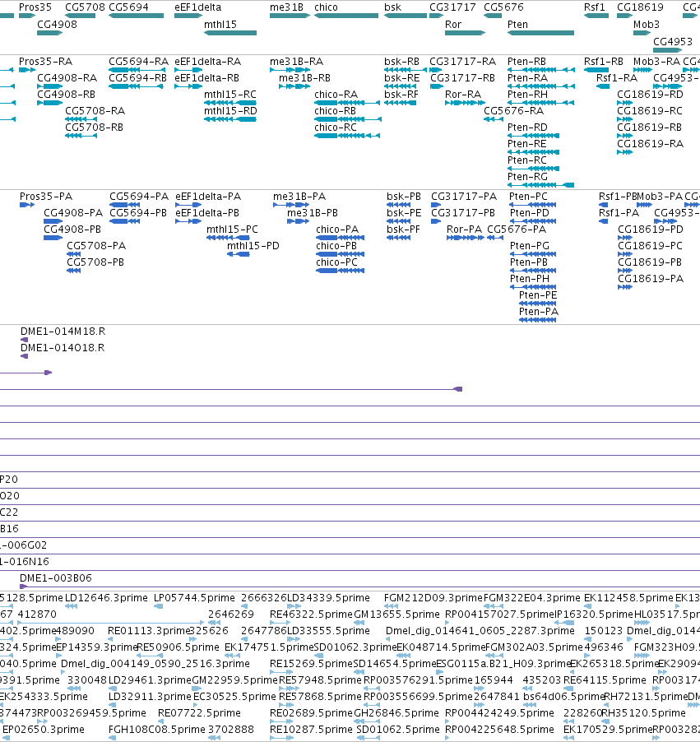
Task: Click the LP05744.5prime EST label
Action: (x=194, y=598)
